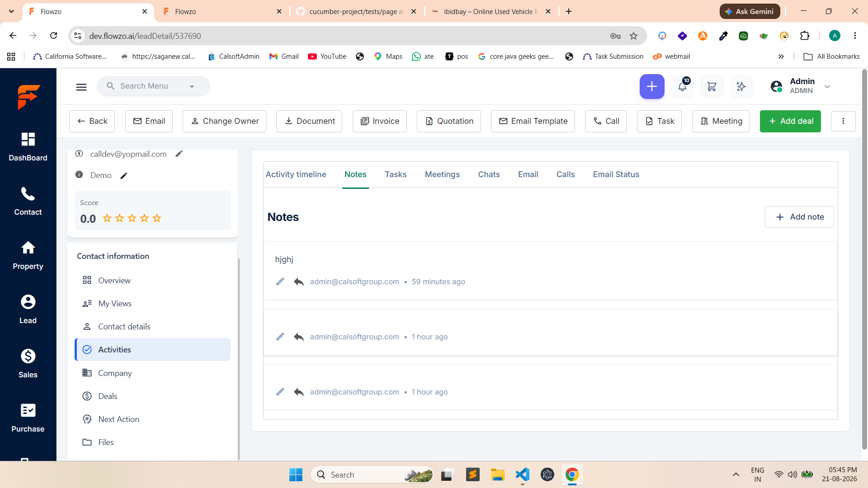Click the Document toolbar button
Screen dimensions: 868x488
coord(309,121)
